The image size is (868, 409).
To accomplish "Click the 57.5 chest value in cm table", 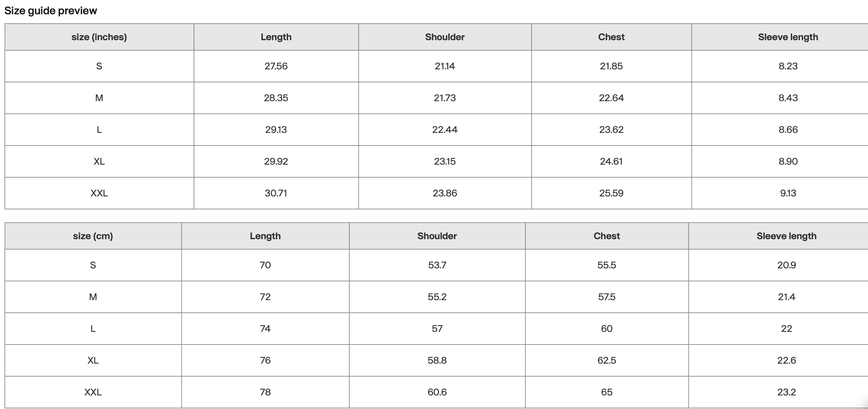I will 607,297.
